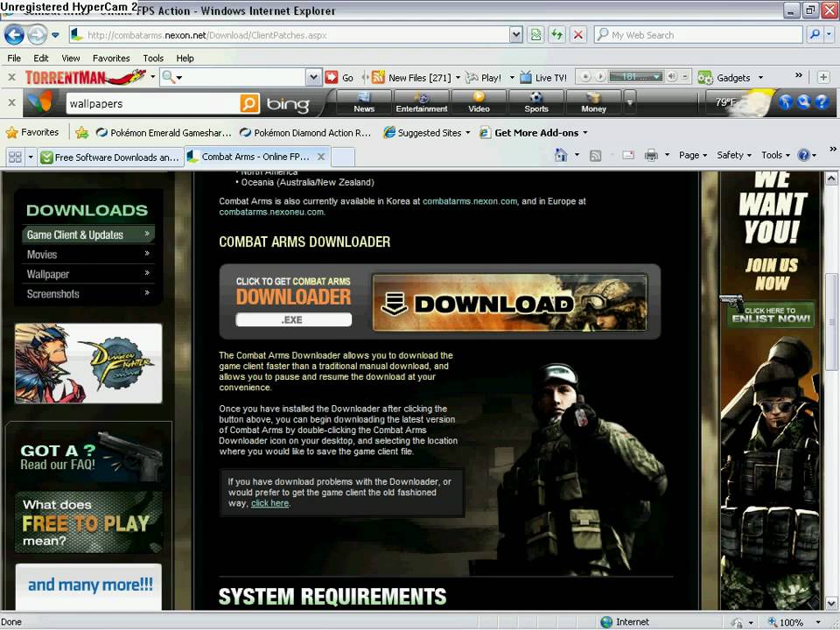Open the Safety menu dropdown
The height and width of the screenshot is (630, 840).
pyautogui.click(x=734, y=156)
